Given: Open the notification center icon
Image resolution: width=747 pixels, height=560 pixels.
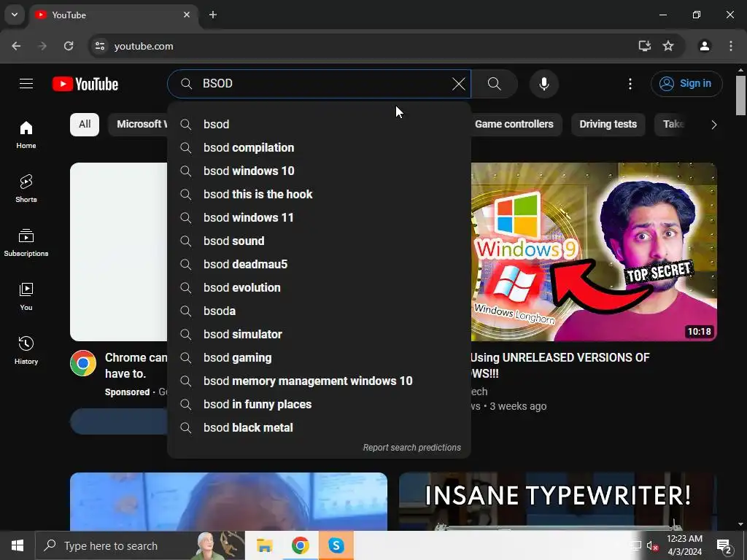Looking at the screenshot, I should 724,546.
